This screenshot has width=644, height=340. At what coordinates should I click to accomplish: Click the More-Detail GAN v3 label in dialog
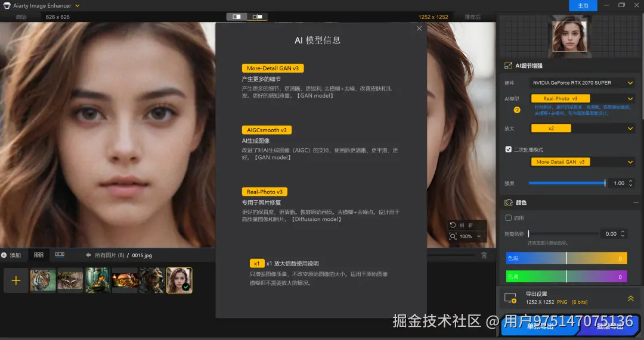click(x=273, y=68)
